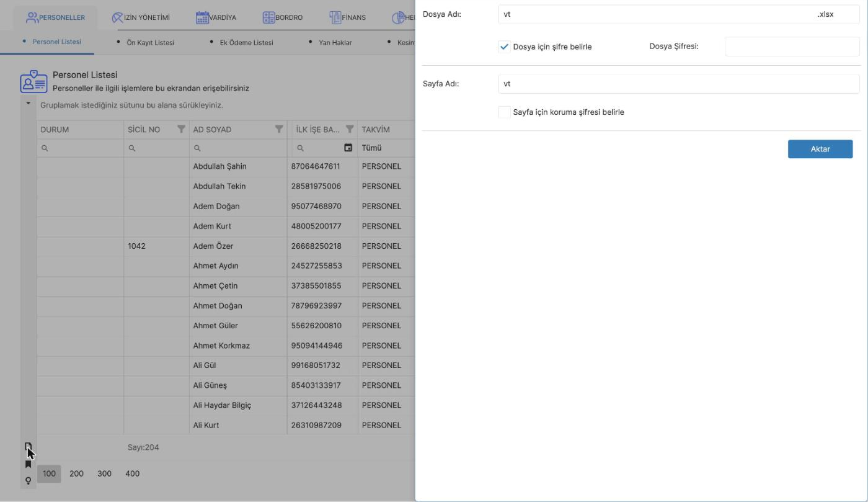
Task: Open filter on SİCİL NO column
Action: [x=181, y=129]
